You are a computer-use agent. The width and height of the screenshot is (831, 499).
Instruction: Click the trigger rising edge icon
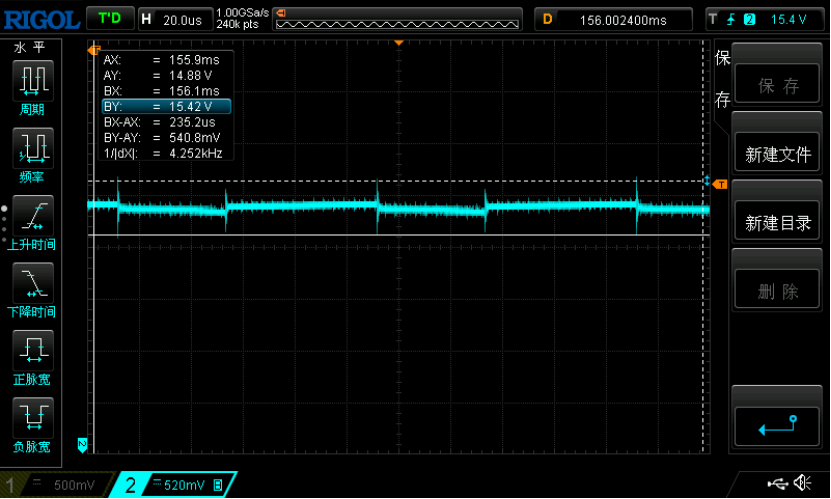pyautogui.click(x=731, y=20)
